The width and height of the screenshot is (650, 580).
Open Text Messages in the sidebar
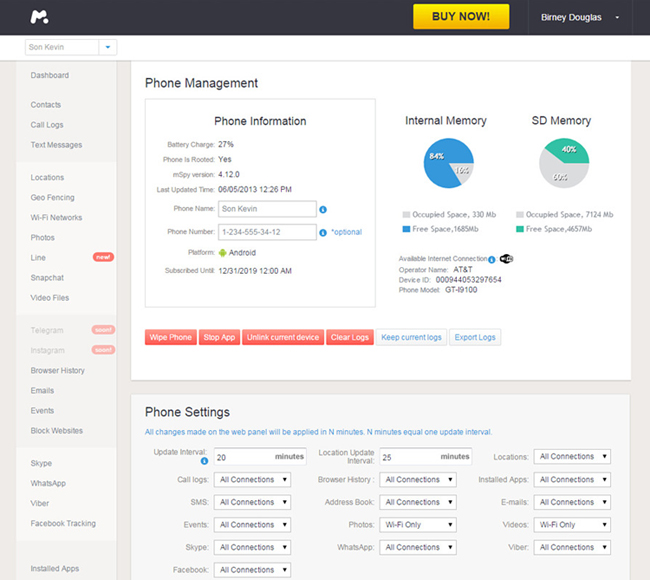pyautogui.click(x=56, y=145)
